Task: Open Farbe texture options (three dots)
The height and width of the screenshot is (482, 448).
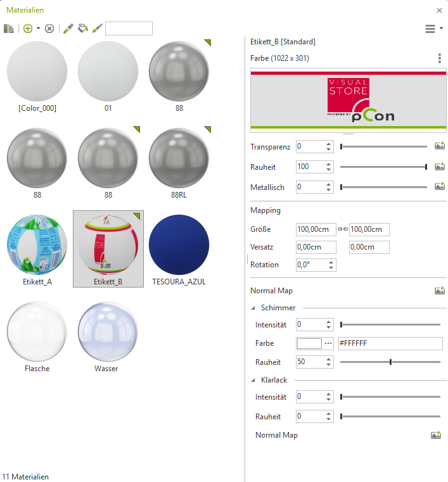Action: [439, 58]
